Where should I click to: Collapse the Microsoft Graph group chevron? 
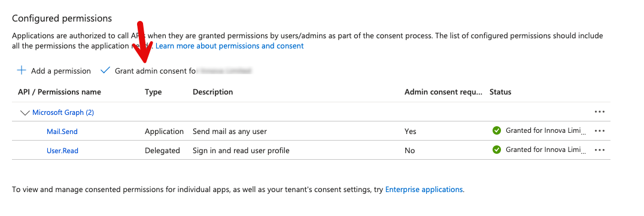point(25,112)
